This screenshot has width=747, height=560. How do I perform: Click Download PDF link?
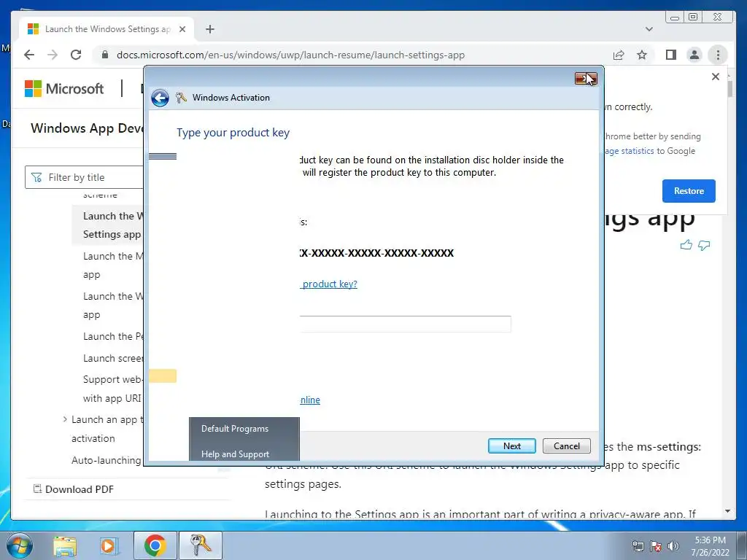click(x=74, y=489)
